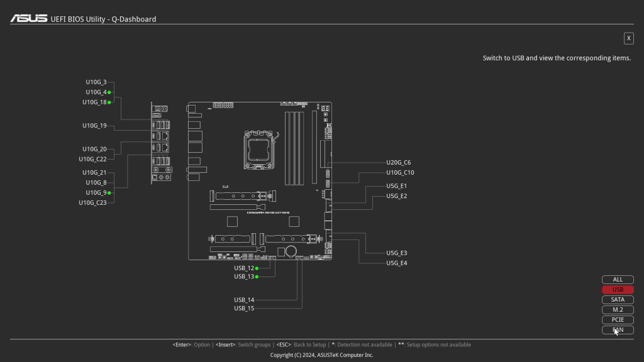Select the U10G_9 port label
Screen dimensions: 644x362
pyautogui.click(x=96, y=192)
